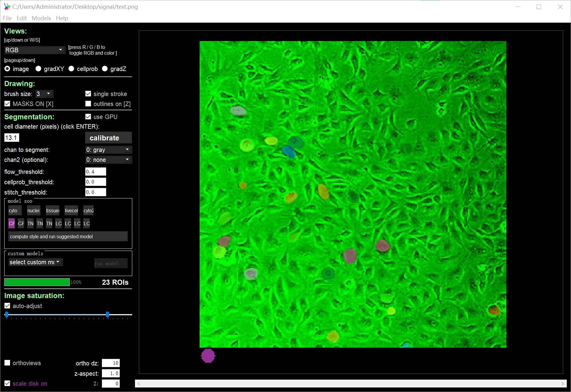Screen dimensions: 571x392
Task: Click the horizontal scrollbar left arrow
Action: tap(139, 384)
